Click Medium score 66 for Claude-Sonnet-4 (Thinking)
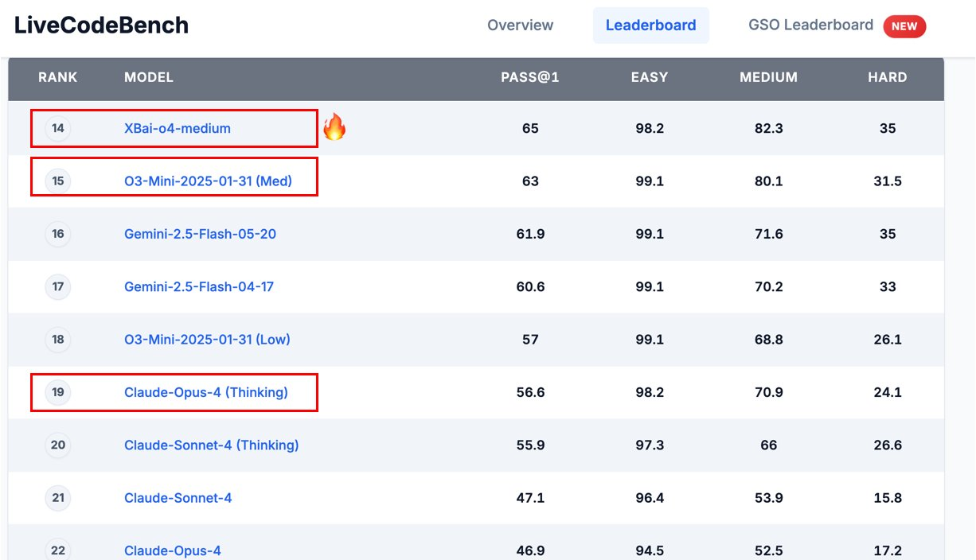Viewport: 976px width, 560px height. (x=768, y=445)
